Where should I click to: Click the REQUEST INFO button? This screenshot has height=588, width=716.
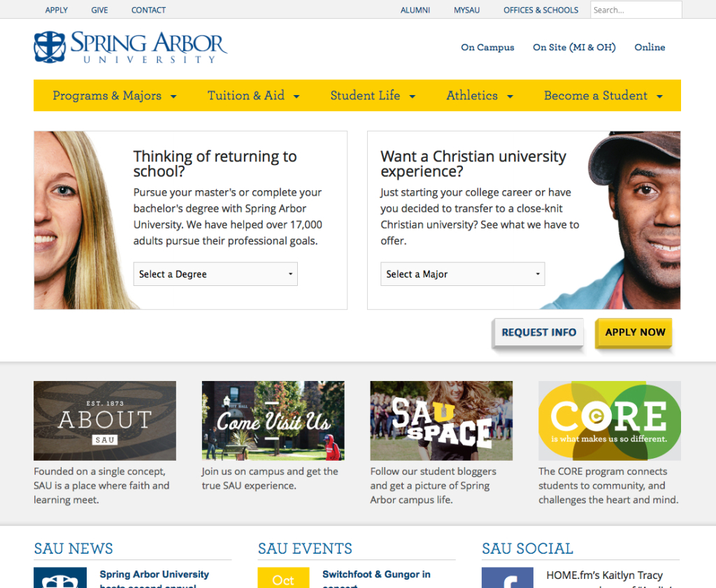point(538,333)
